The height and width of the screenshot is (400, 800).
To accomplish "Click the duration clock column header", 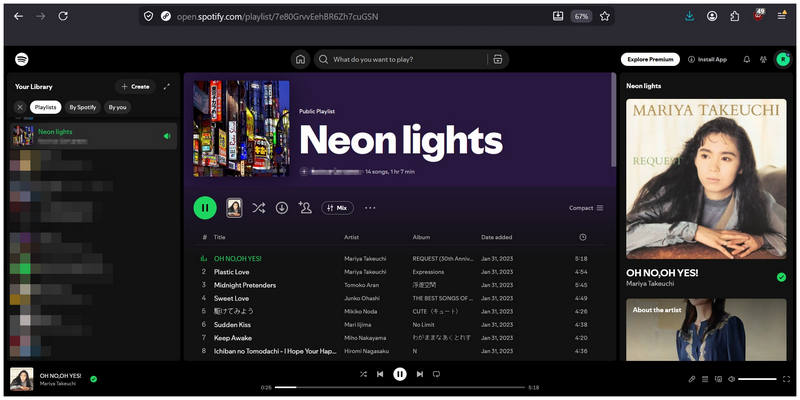I will point(583,237).
